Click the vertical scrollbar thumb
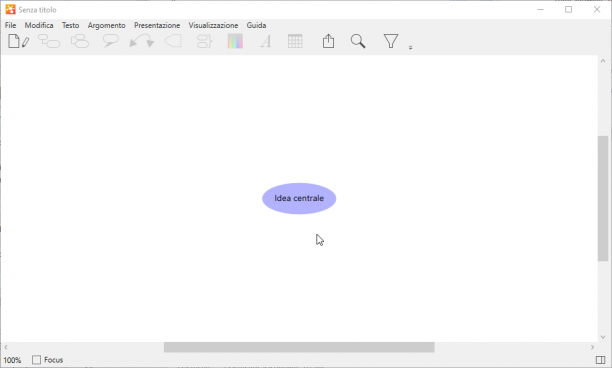 click(x=603, y=198)
